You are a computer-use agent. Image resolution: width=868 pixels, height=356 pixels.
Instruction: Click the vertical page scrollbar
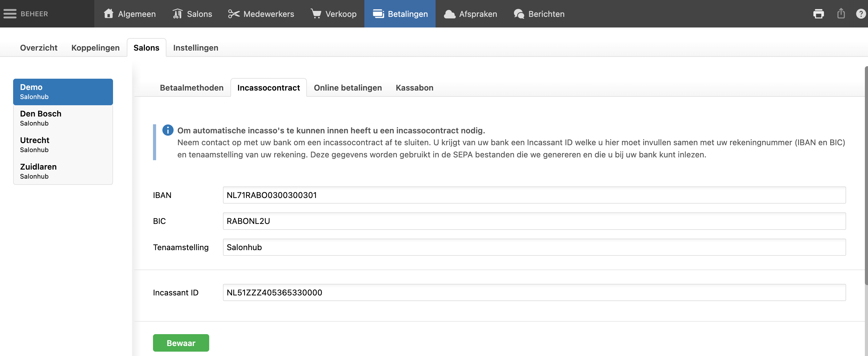point(866,175)
